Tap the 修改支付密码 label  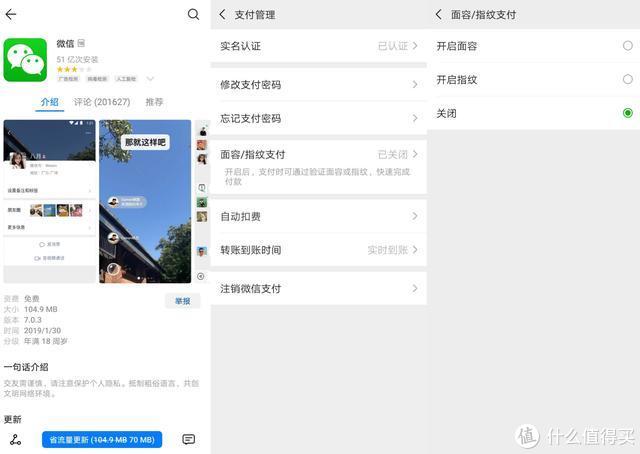[x=251, y=85]
